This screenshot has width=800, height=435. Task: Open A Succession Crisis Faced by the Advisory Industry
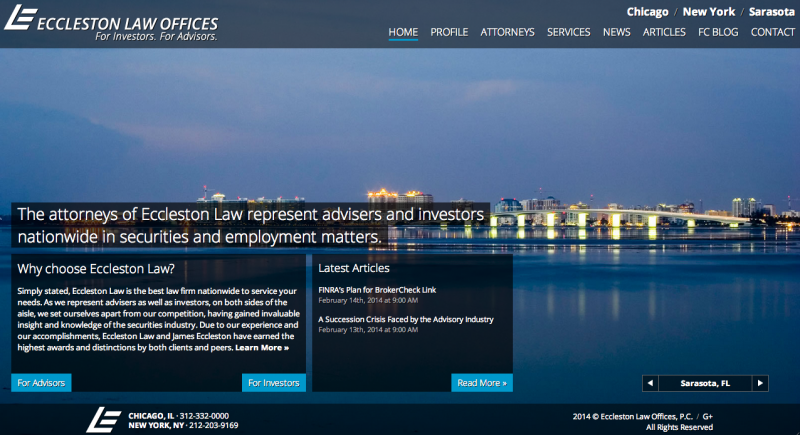(x=406, y=319)
